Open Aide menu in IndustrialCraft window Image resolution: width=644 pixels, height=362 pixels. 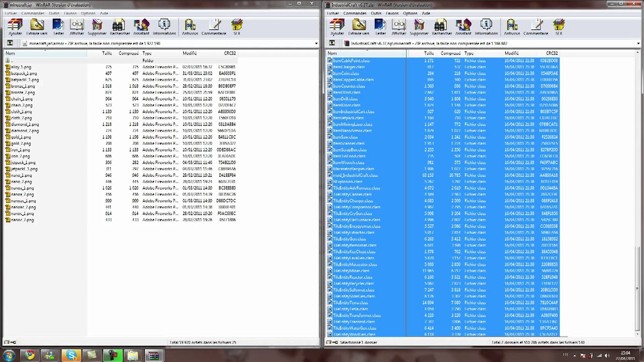coord(426,13)
